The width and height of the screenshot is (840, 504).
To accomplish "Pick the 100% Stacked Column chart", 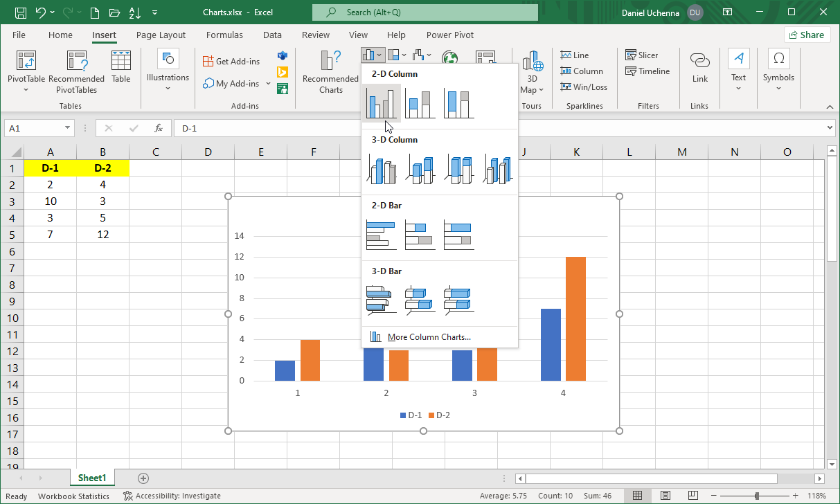I will pos(458,103).
